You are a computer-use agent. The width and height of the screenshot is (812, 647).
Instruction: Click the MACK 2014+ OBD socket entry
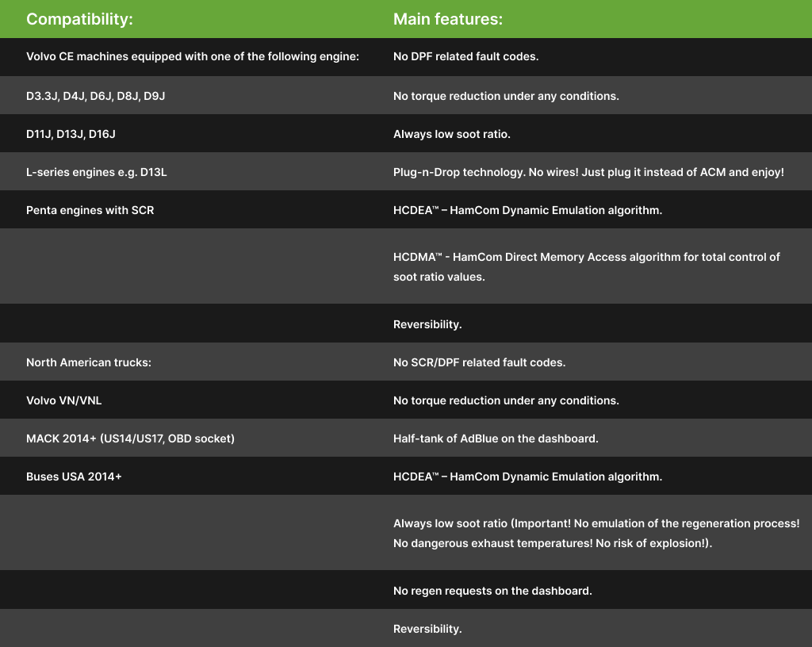pos(130,438)
